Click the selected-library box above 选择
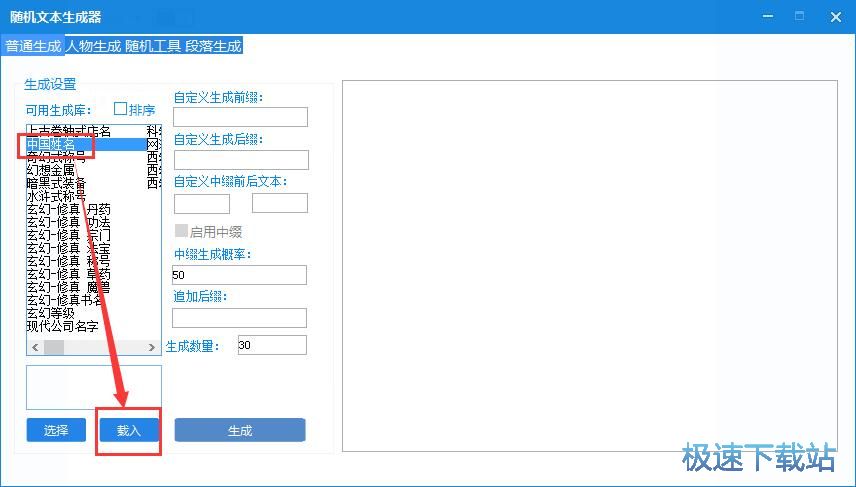Viewport: 856px width, 487px height. 94,388
